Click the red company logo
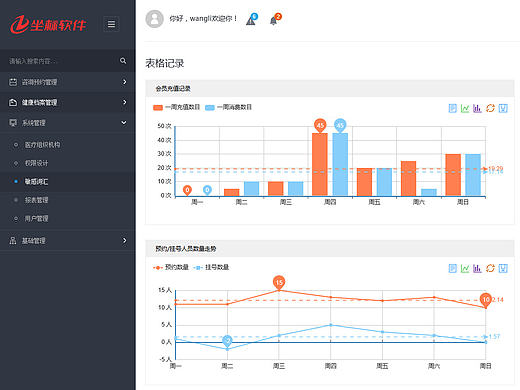This screenshot has width=520, height=390. [48, 24]
